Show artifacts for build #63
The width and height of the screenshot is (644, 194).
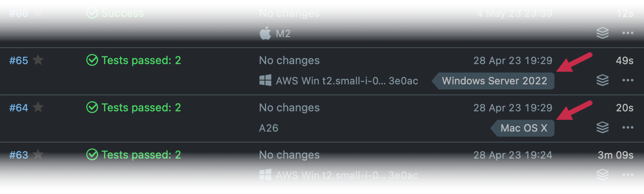602,175
